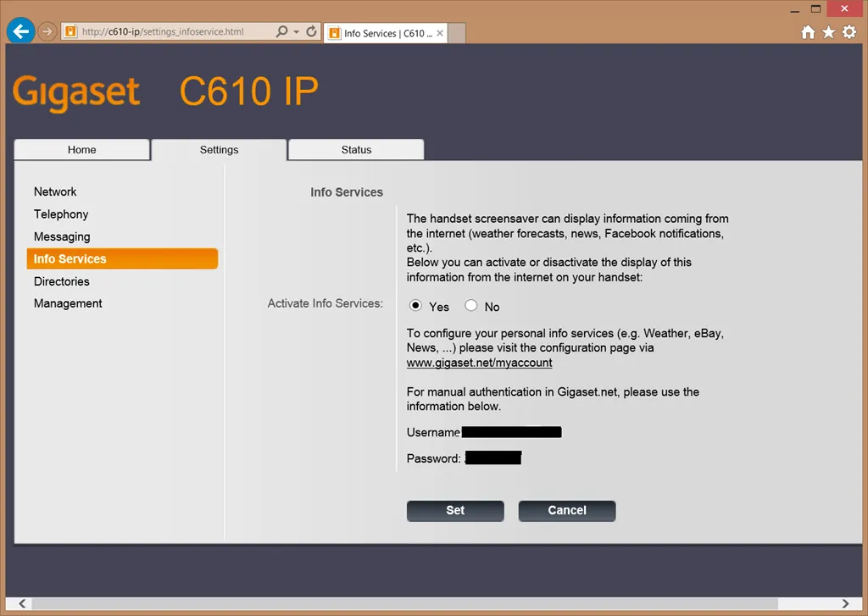Open browser Tools gear icon
The image size is (868, 616).
(x=849, y=32)
